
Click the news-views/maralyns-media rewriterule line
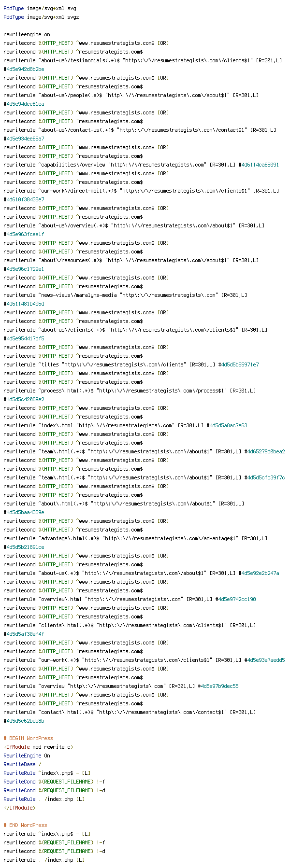click(125, 295)
